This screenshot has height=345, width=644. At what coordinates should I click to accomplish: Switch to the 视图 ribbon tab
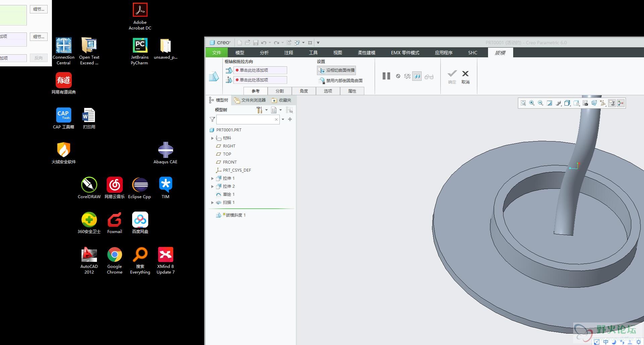[338, 53]
